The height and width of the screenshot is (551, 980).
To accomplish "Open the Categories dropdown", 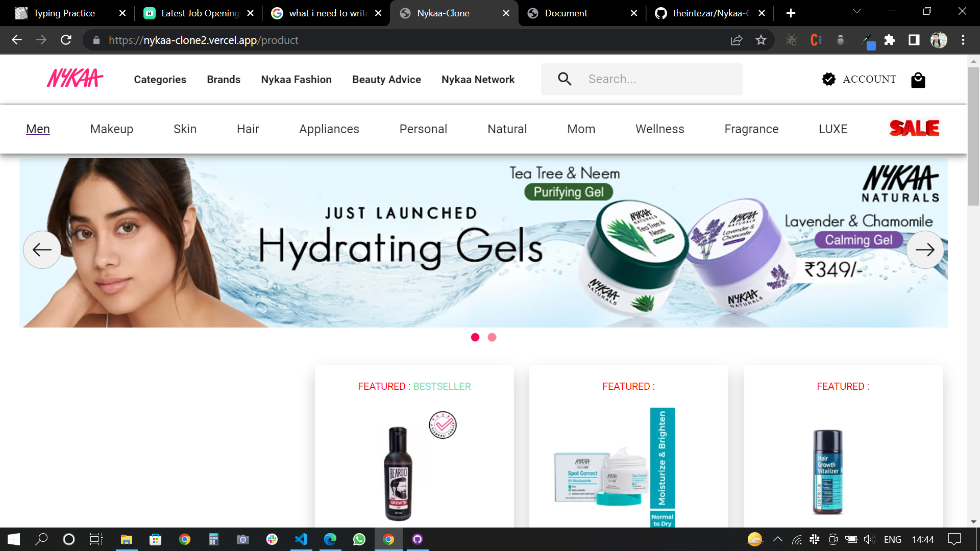I will pyautogui.click(x=160, y=80).
